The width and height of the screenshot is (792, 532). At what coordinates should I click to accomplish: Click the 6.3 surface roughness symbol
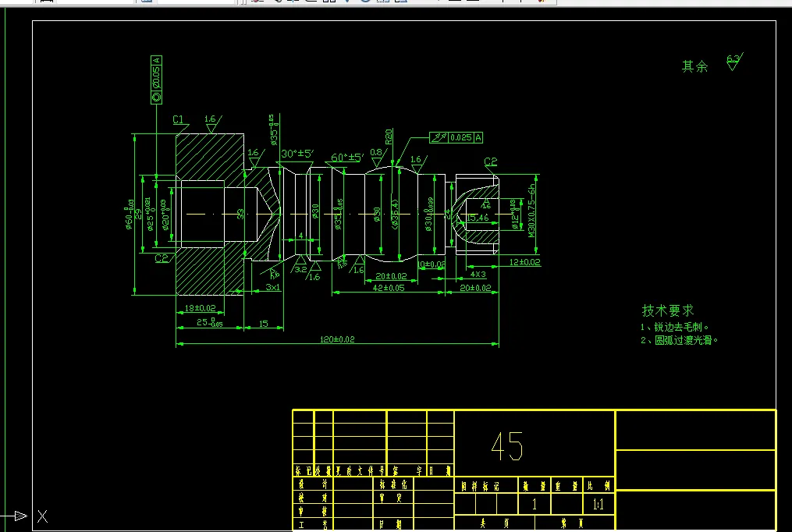[x=734, y=62]
